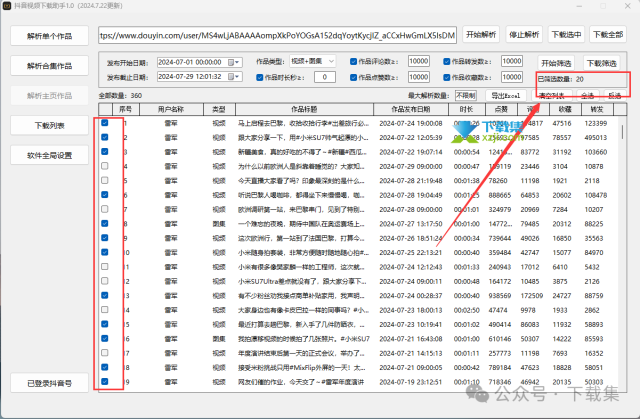Image resolution: width=640 pixels, height=419 pixels.
Task: Toggle 作品点赞数≥ filter checkbox
Action: point(353,77)
